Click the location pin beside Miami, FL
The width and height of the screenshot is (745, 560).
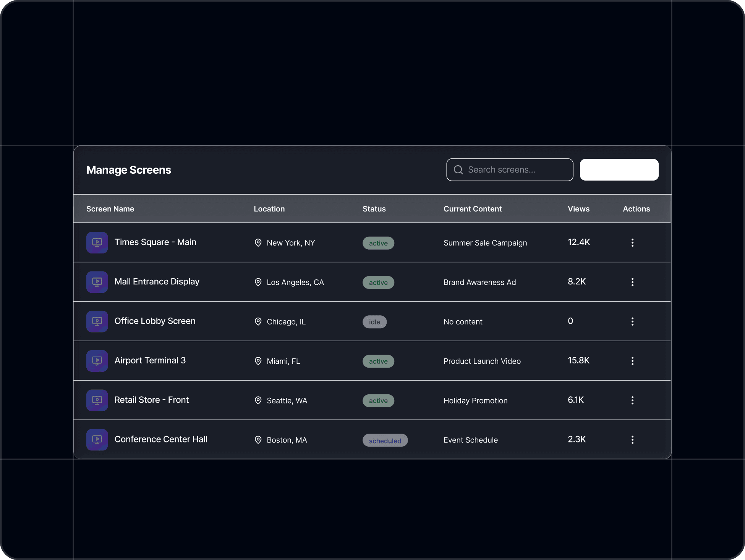click(x=258, y=361)
